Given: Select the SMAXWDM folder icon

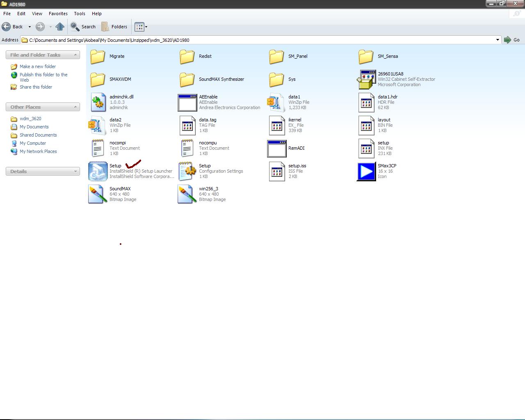Looking at the screenshot, I should 98,80.
